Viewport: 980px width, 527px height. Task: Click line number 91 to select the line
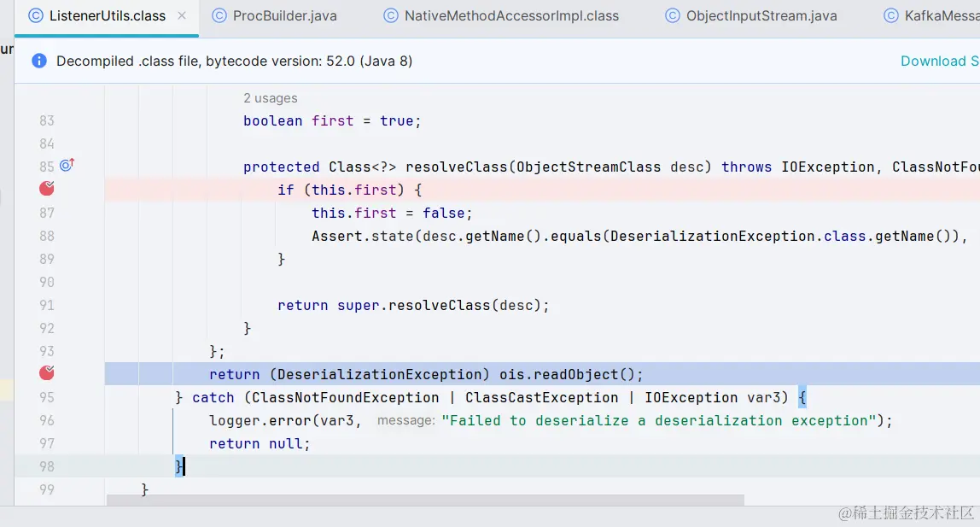tap(47, 305)
